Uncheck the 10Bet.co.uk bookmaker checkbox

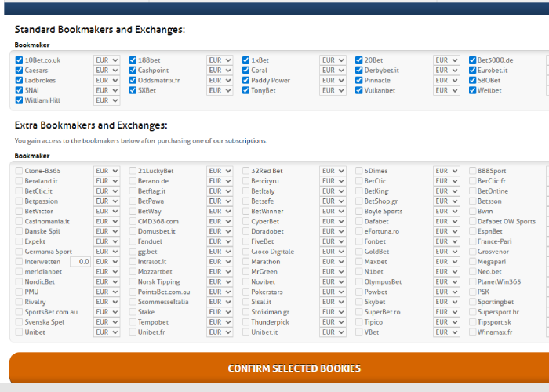tap(19, 60)
